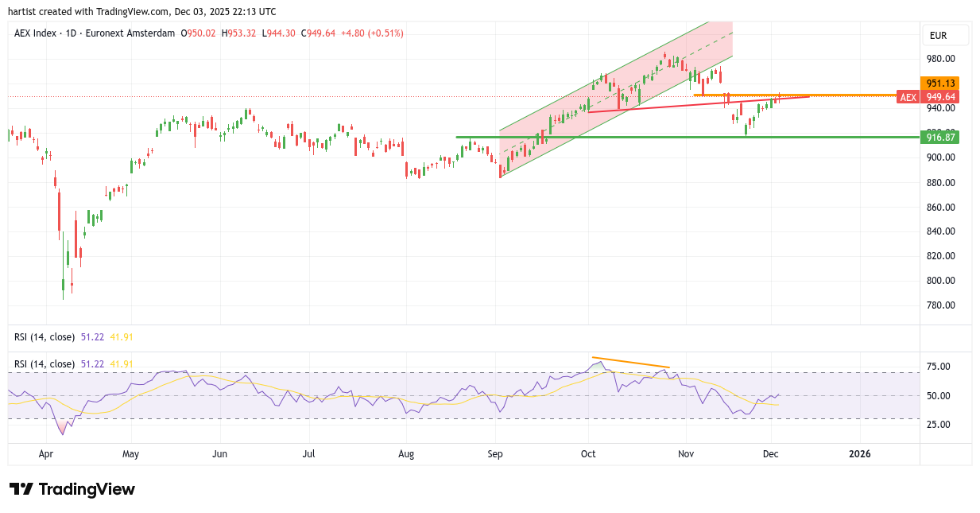The image size is (980, 513).
Task: Click the orange RSI divergence trendline
Action: tap(630, 362)
